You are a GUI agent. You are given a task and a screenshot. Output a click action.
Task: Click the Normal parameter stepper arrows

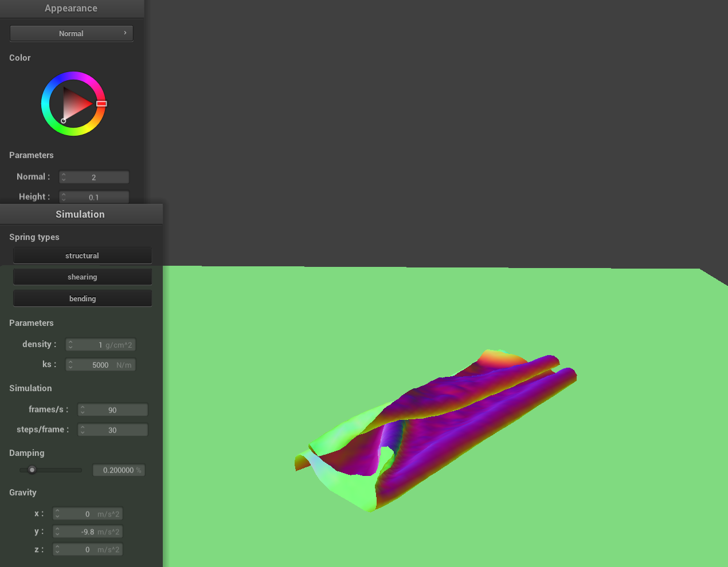[64, 178]
